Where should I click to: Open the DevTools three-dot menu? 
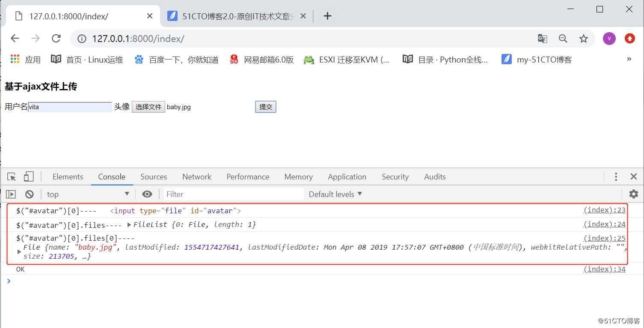[x=616, y=177]
